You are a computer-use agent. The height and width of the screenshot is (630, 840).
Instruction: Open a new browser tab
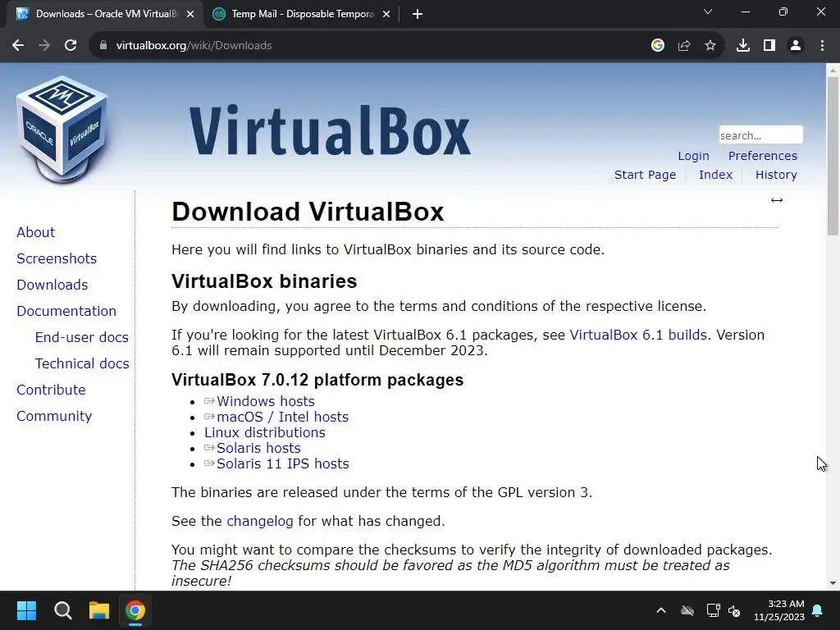418,14
